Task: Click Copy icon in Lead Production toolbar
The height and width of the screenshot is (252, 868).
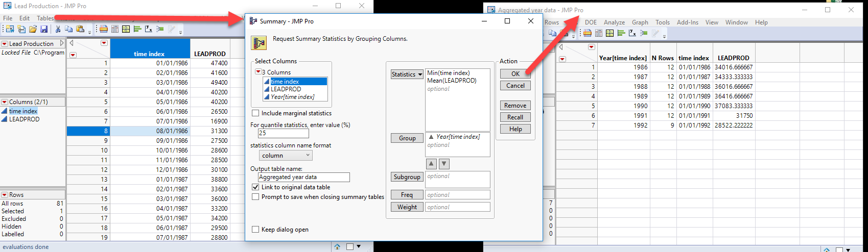Action: click(68, 29)
